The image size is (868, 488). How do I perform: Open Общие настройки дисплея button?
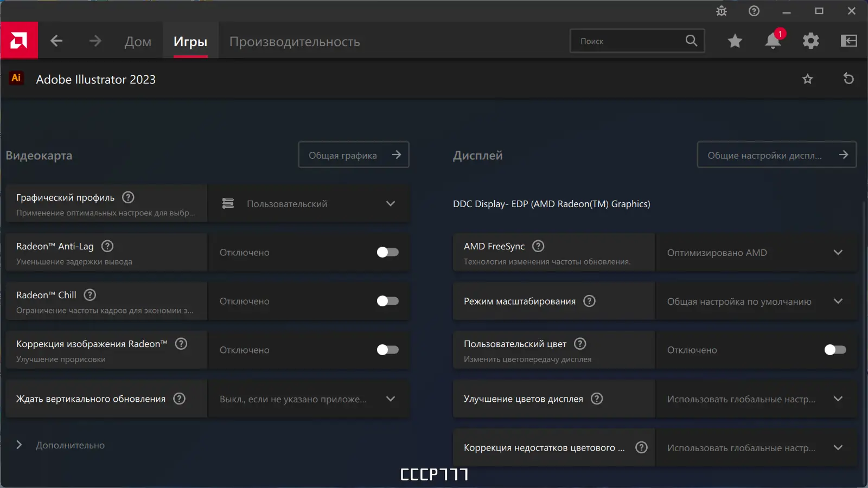tap(777, 155)
